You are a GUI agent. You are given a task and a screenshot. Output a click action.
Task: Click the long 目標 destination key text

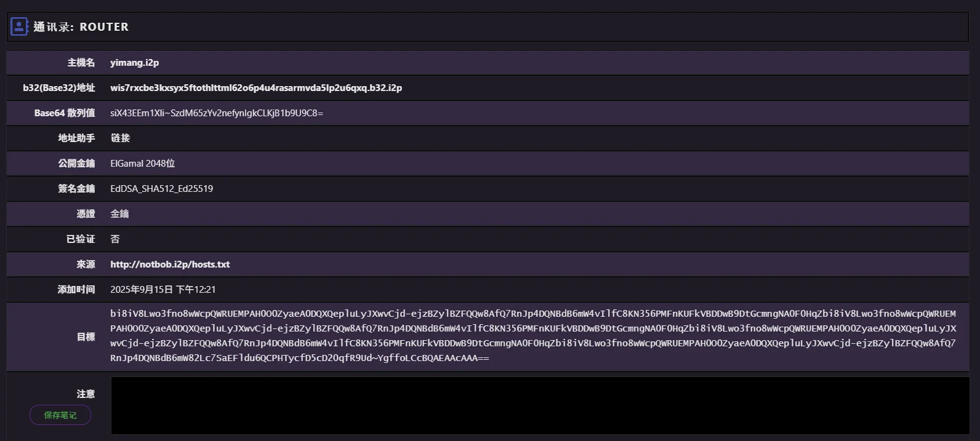coord(532,336)
